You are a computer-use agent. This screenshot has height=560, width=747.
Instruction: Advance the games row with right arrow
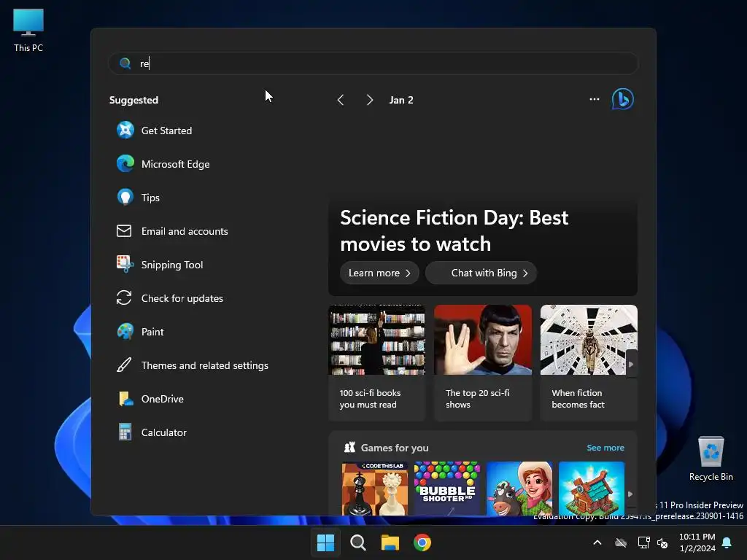tap(630, 494)
